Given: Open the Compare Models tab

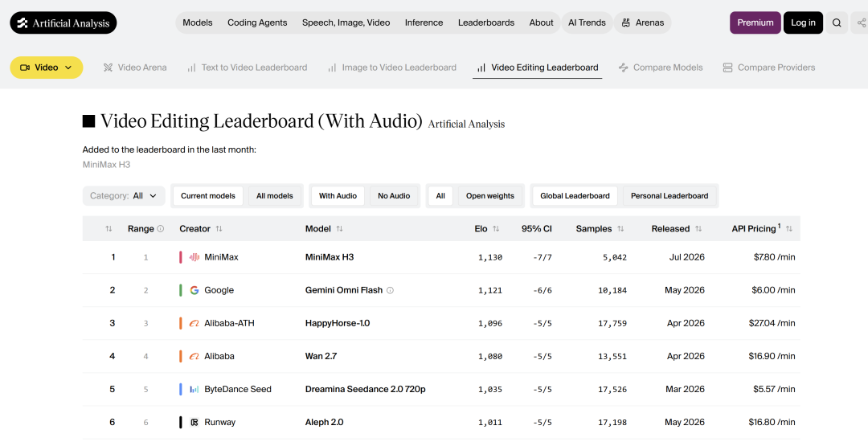Looking at the screenshot, I should coord(661,68).
